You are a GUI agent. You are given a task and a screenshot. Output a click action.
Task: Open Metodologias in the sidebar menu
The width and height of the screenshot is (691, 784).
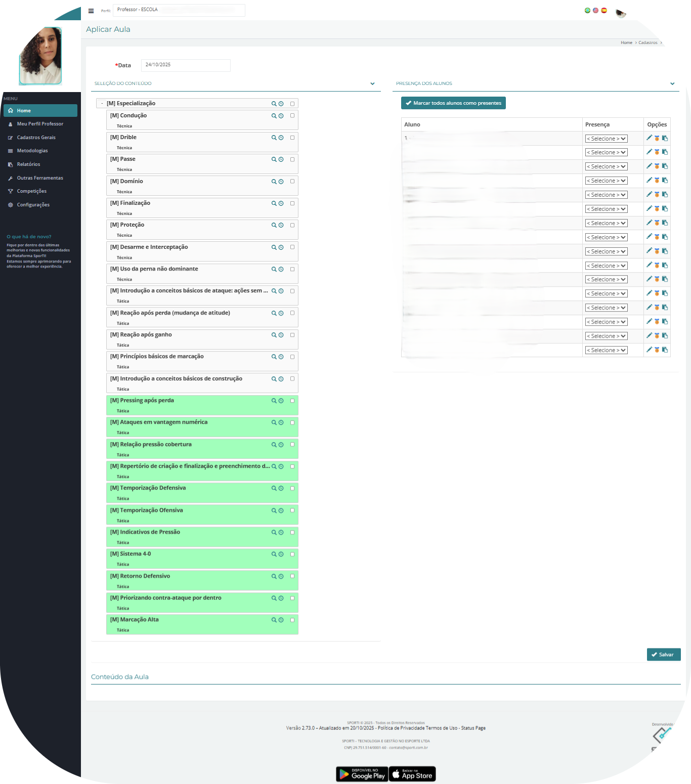click(x=32, y=151)
